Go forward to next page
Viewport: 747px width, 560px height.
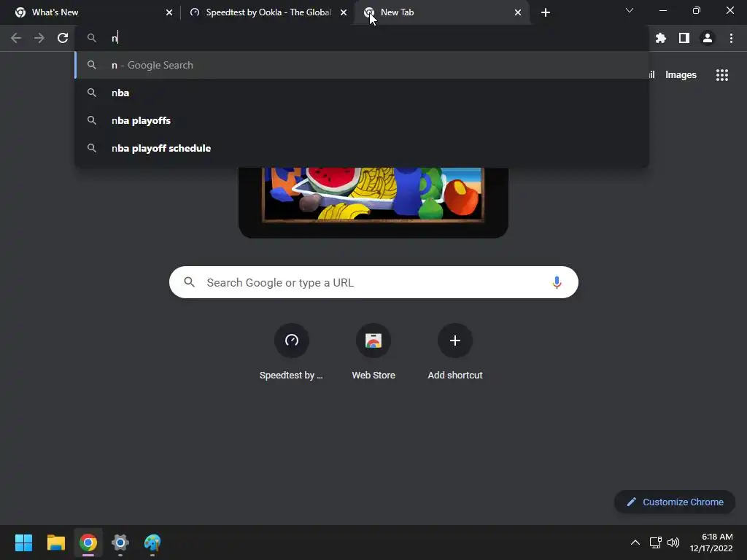pos(39,38)
